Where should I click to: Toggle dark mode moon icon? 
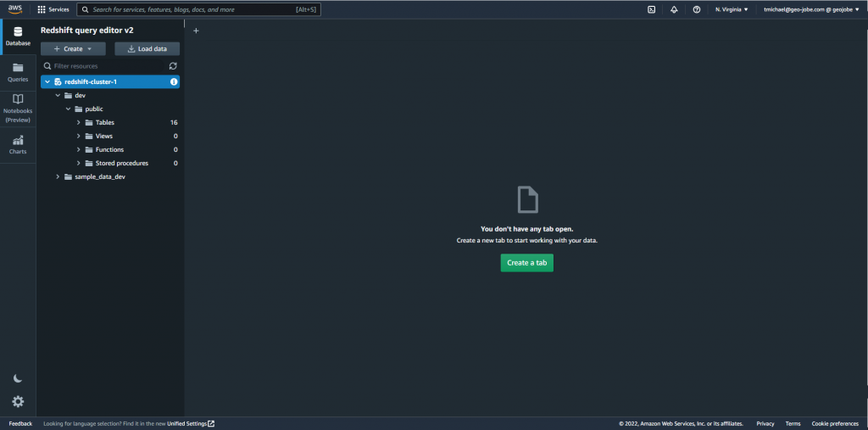click(18, 378)
